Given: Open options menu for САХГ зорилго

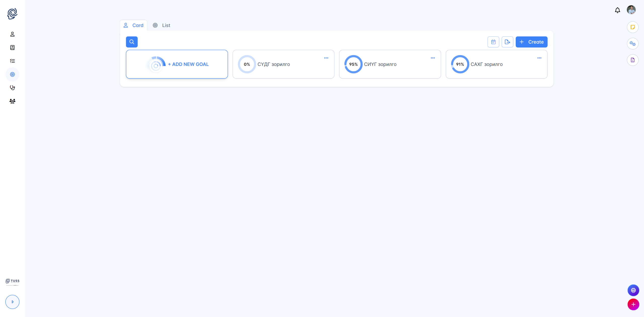Looking at the screenshot, I should (x=539, y=58).
